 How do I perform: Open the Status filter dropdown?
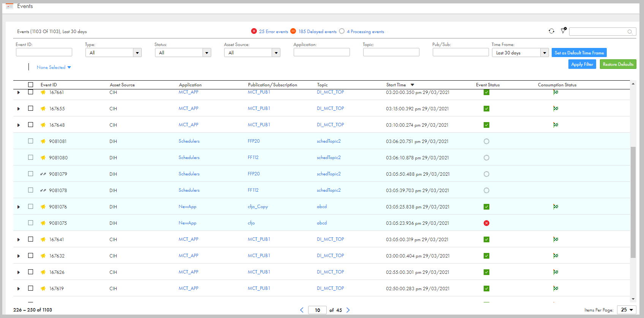click(183, 52)
